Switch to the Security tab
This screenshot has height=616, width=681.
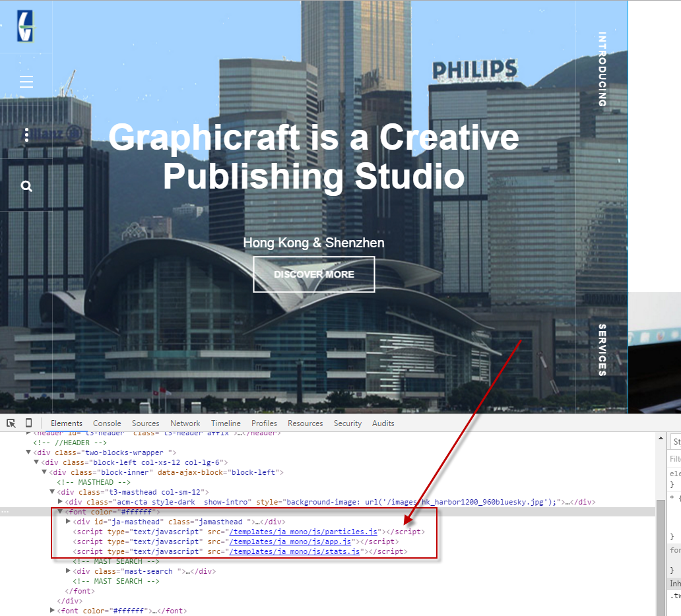(x=348, y=423)
